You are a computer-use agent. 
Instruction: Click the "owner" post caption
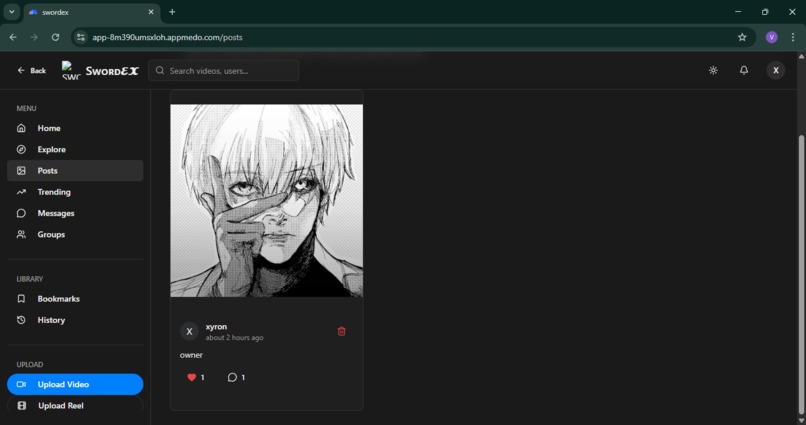(191, 355)
